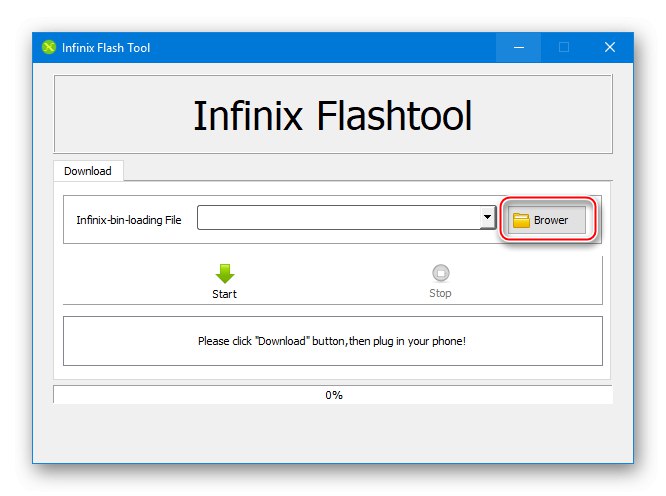Click the Infinix app icon in title bar
Screen dimensions: 666x496
click(49, 47)
